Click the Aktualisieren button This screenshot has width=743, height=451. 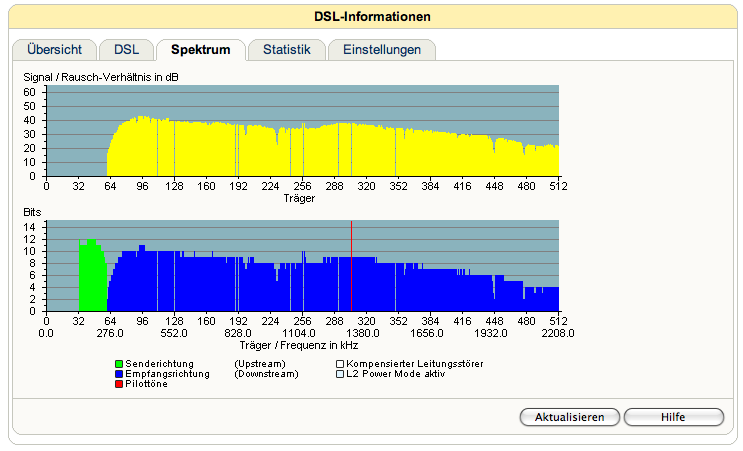pyautogui.click(x=570, y=417)
